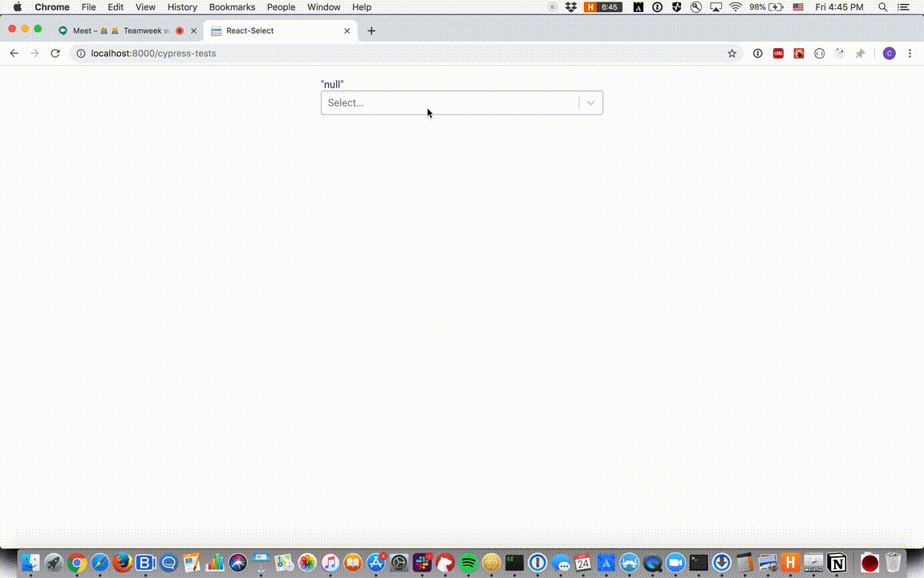Open Zoom from the dock
The height and width of the screenshot is (578, 924).
pyautogui.click(x=675, y=563)
